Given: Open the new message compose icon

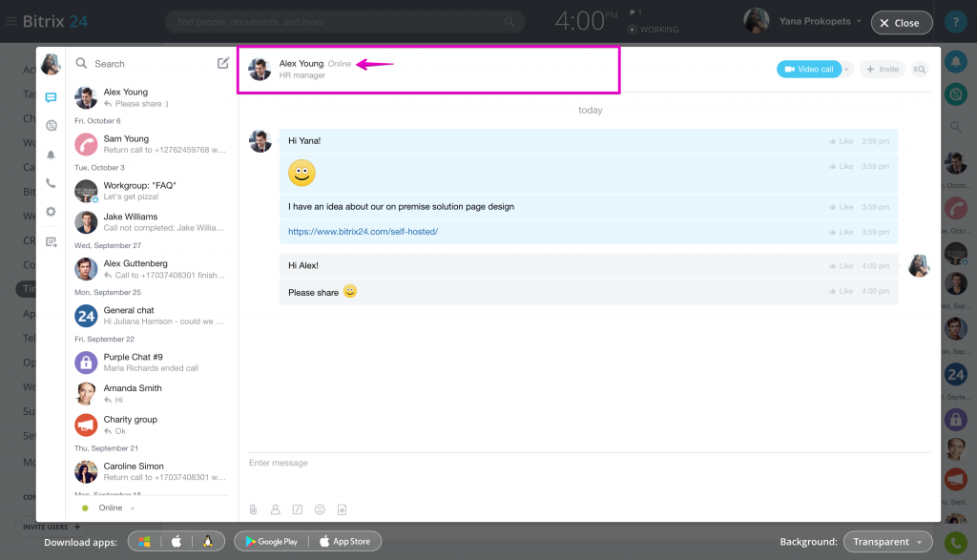Looking at the screenshot, I should [x=223, y=63].
